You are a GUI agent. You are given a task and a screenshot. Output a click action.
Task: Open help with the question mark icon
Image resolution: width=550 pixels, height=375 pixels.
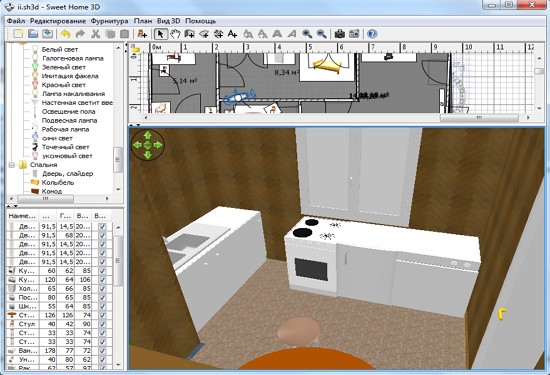tap(372, 34)
